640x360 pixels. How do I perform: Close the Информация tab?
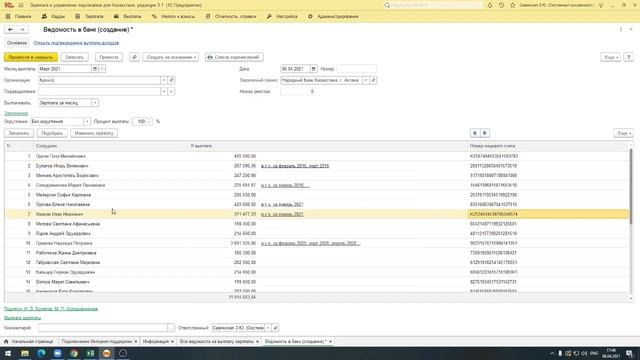click(x=172, y=341)
